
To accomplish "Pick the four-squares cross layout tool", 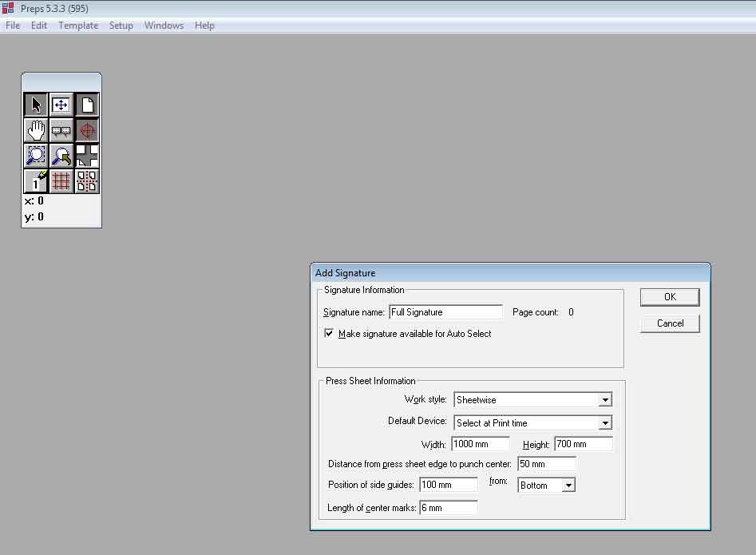I will 87,156.
